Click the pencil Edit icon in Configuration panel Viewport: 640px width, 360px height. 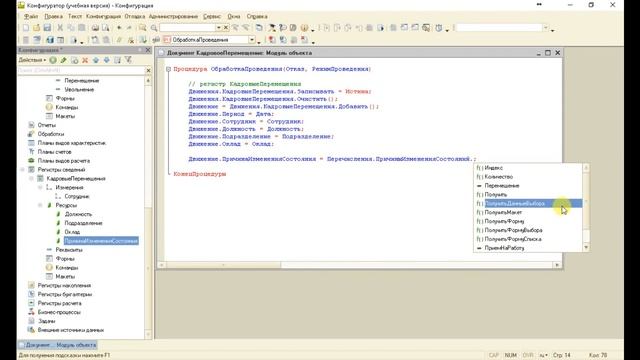click(64, 60)
